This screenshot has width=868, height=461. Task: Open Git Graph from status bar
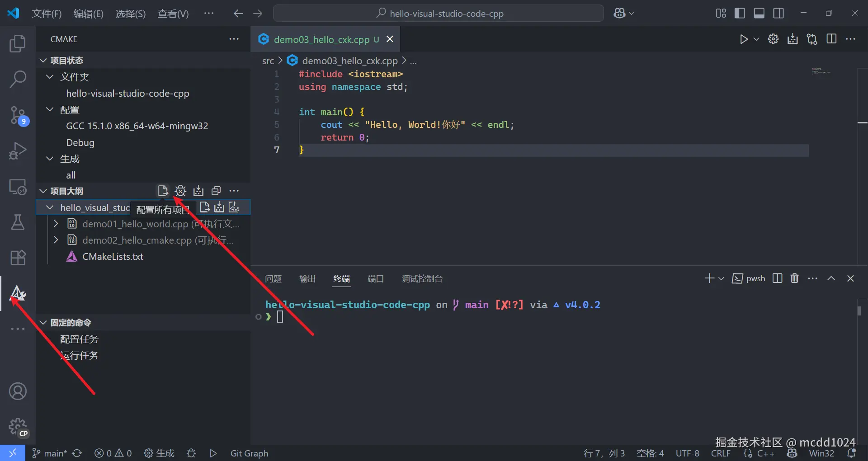click(x=249, y=453)
